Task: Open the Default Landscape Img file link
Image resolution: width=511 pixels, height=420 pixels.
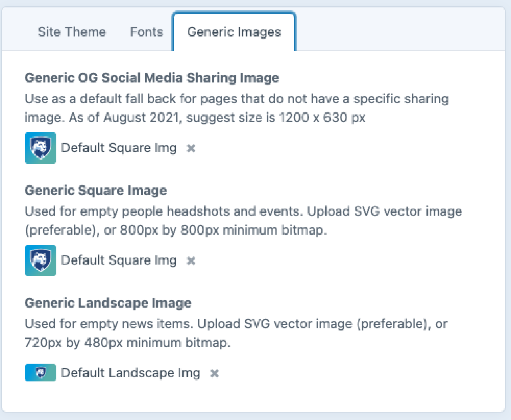Action: (130, 373)
